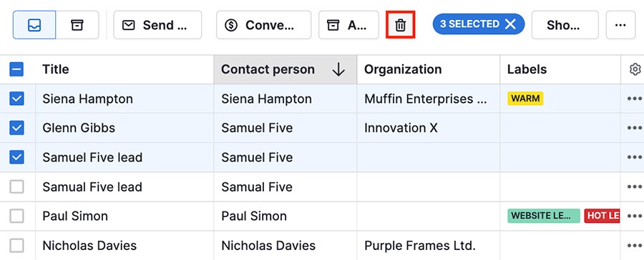The width and height of the screenshot is (644, 260).
Task: Check the Samual Five lead checkbox
Action: [17, 186]
